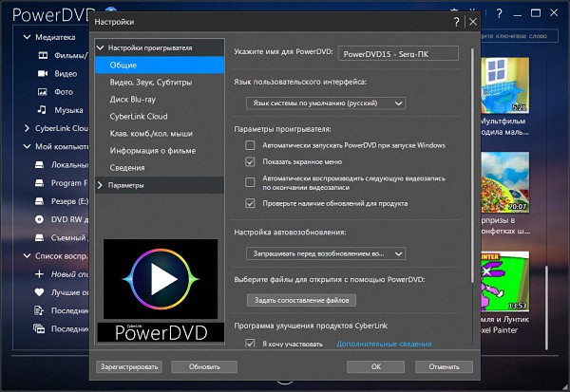Click Задать сопоставление файлов button
This screenshot has width=570, height=392.
point(301,301)
